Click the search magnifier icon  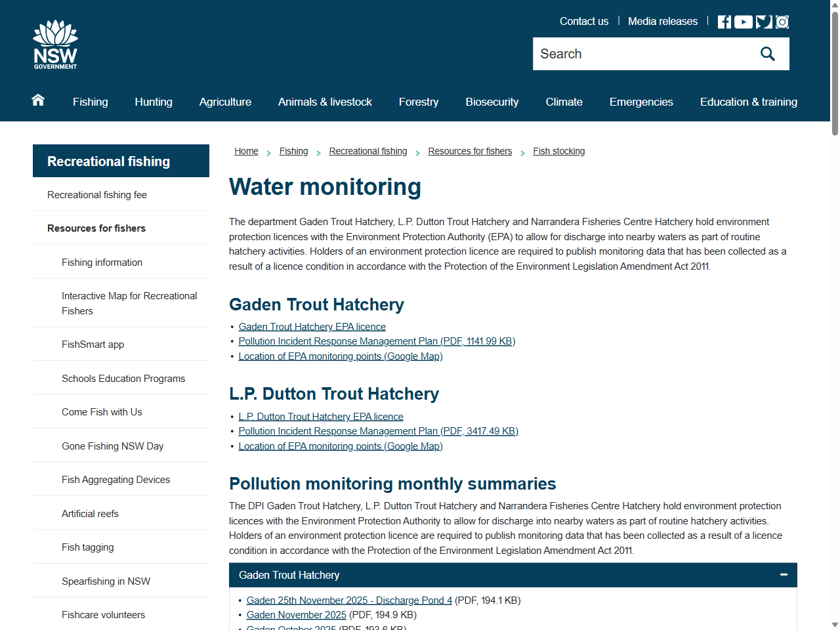click(x=767, y=53)
